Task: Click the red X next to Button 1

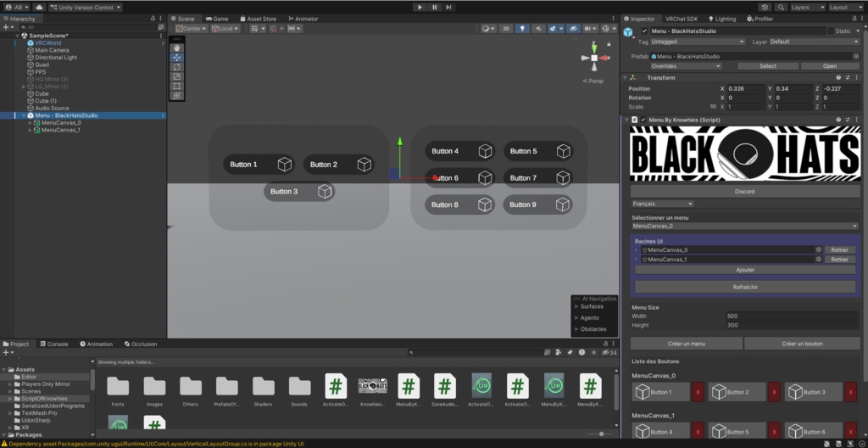Action: click(698, 392)
